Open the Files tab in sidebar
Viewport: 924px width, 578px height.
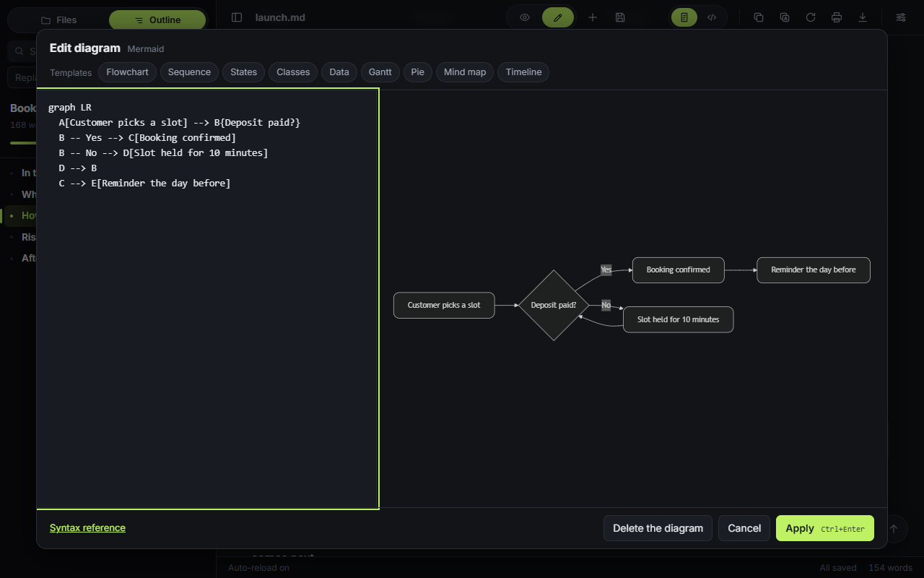click(x=58, y=20)
